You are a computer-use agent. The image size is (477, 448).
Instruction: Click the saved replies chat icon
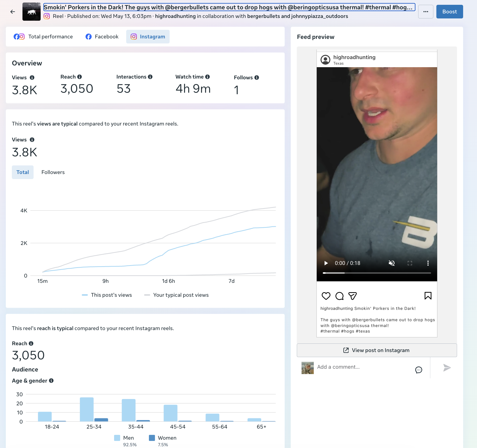(x=418, y=370)
